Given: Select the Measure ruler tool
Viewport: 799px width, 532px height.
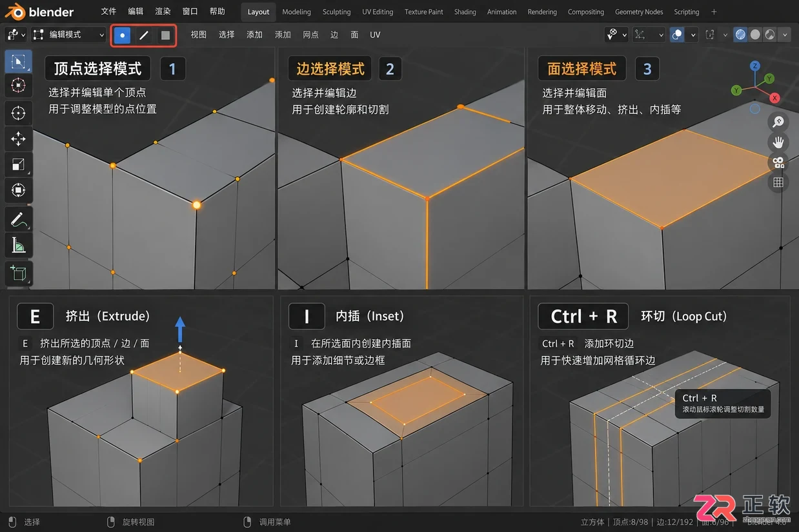Looking at the screenshot, I should tap(18, 244).
